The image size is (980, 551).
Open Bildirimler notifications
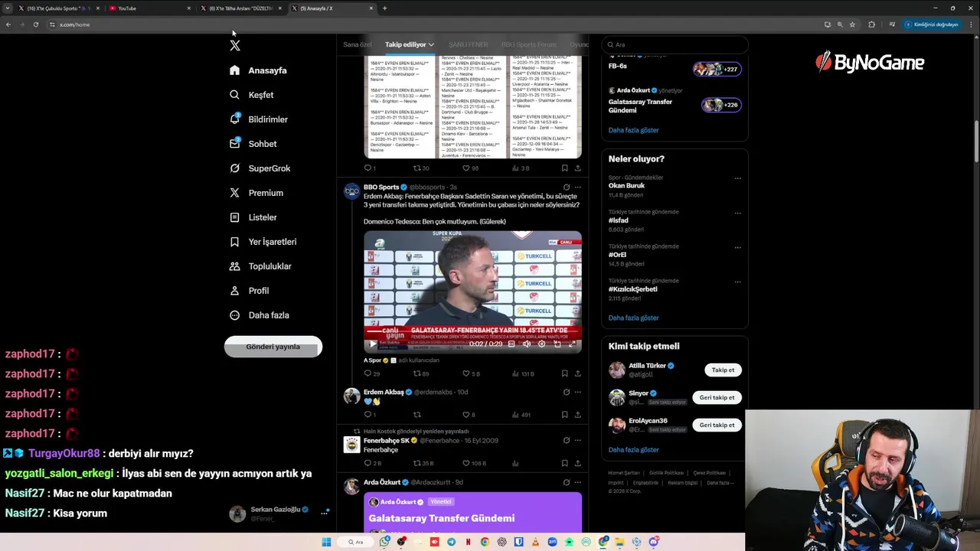258,119
